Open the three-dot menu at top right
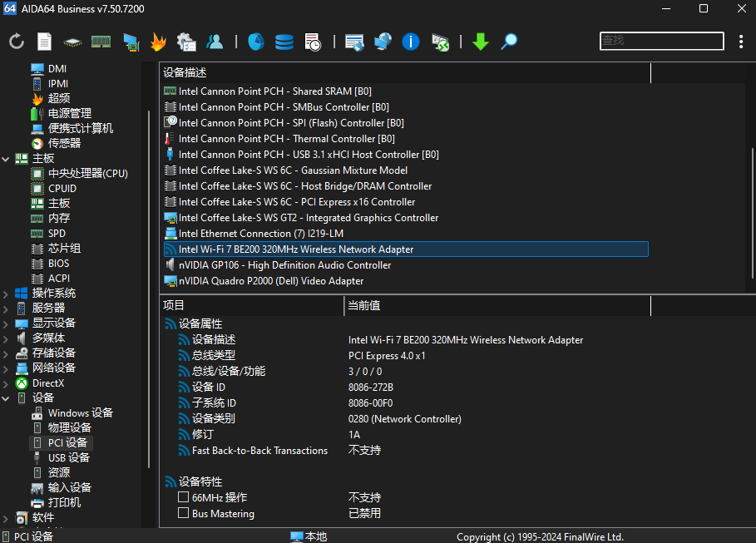The height and width of the screenshot is (543, 756). coord(741,42)
